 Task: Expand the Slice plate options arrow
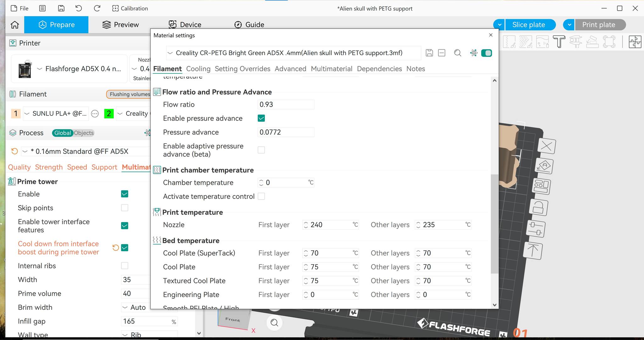(499, 25)
